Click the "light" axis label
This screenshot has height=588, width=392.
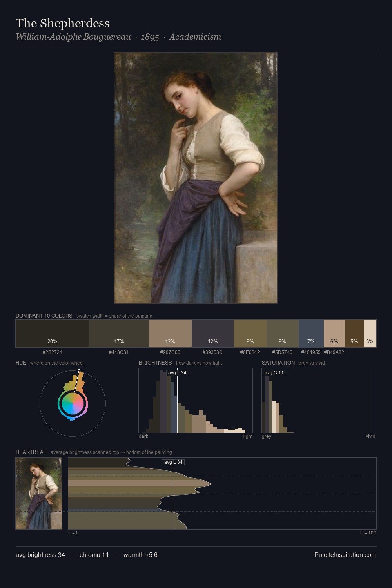point(248,436)
